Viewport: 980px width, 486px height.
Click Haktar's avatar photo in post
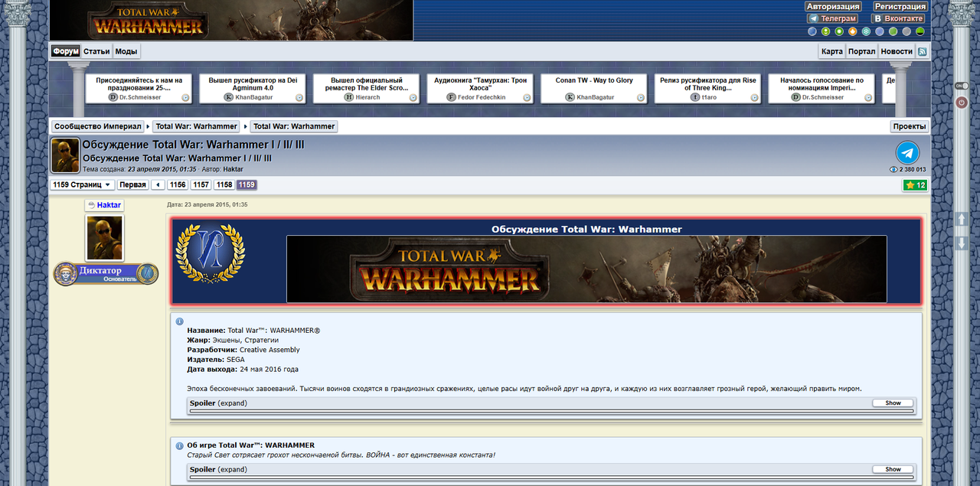click(104, 238)
